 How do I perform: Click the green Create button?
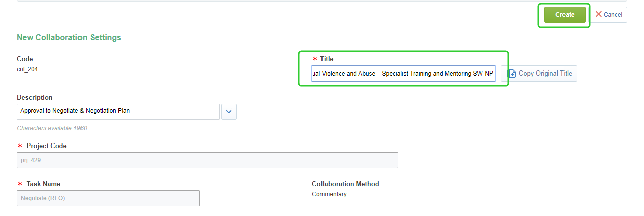coord(565,15)
